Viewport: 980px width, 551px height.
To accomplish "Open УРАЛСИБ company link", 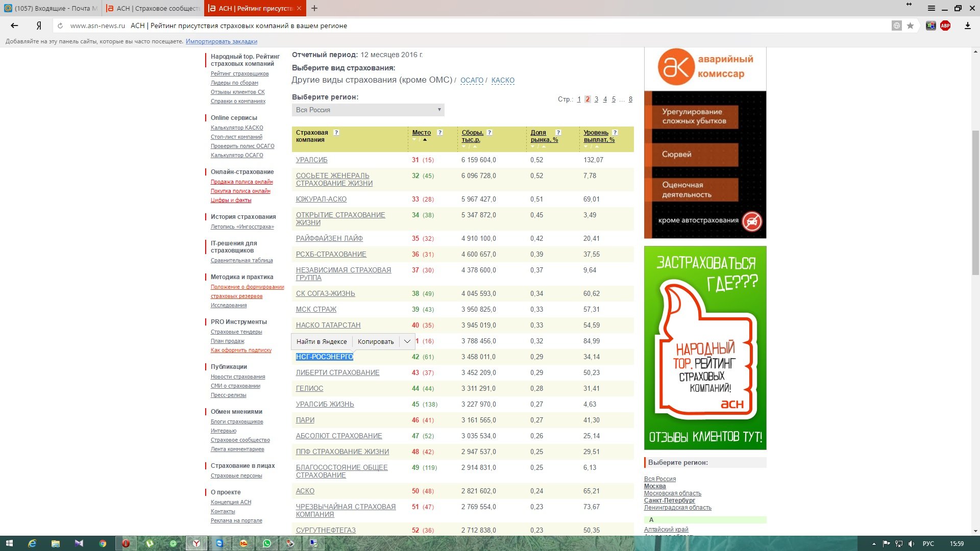I will coord(311,160).
